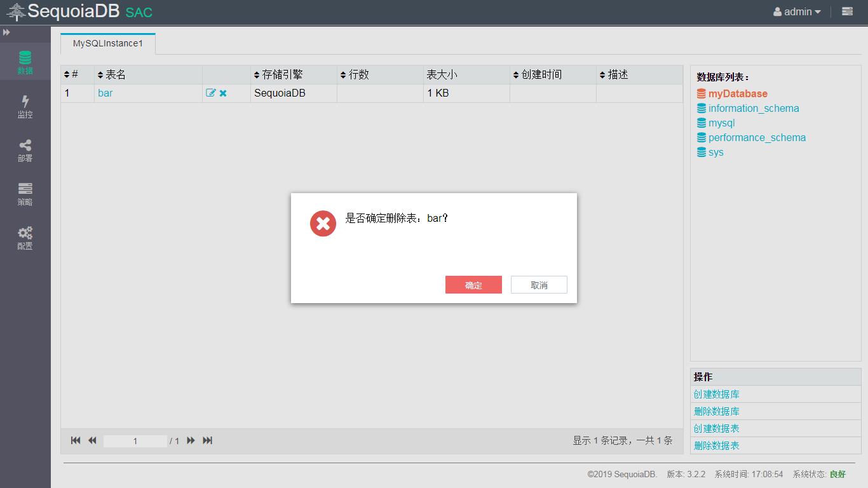
Task: Open the bar table link in the list
Action: (x=105, y=93)
